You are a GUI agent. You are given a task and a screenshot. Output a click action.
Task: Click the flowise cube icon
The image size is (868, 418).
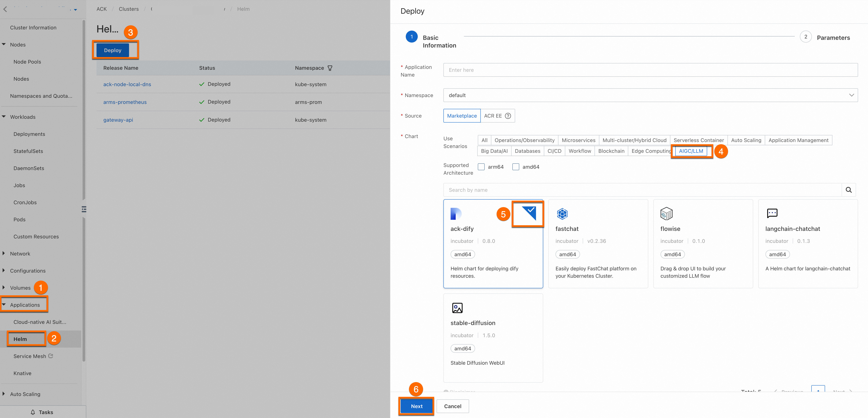[x=666, y=213]
